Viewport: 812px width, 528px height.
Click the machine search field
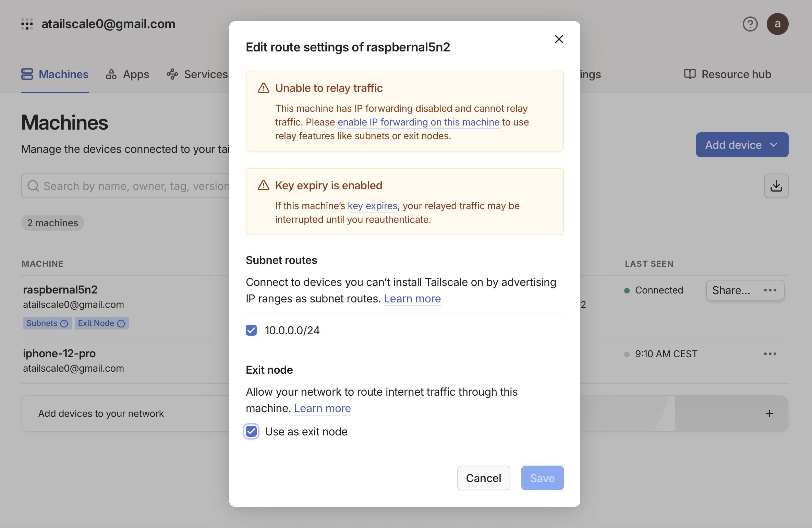point(130,186)
